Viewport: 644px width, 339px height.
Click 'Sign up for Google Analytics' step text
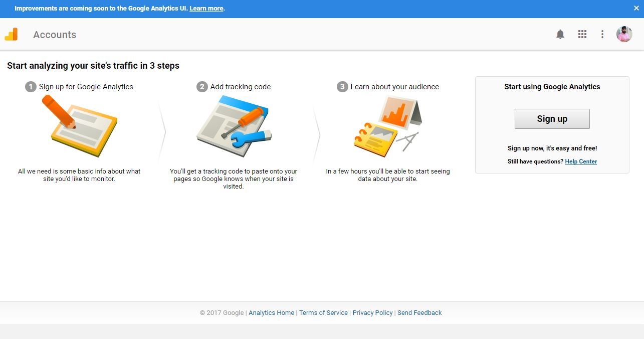86,87
